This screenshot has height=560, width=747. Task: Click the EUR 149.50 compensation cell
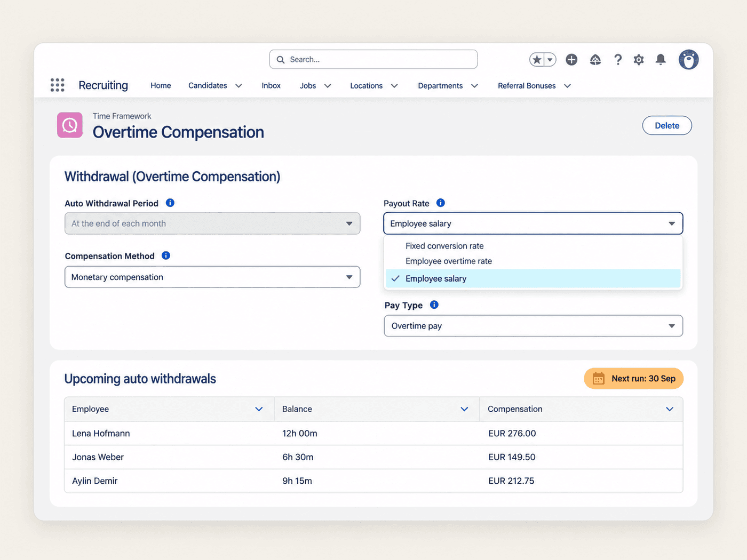[x=581, y=457]
